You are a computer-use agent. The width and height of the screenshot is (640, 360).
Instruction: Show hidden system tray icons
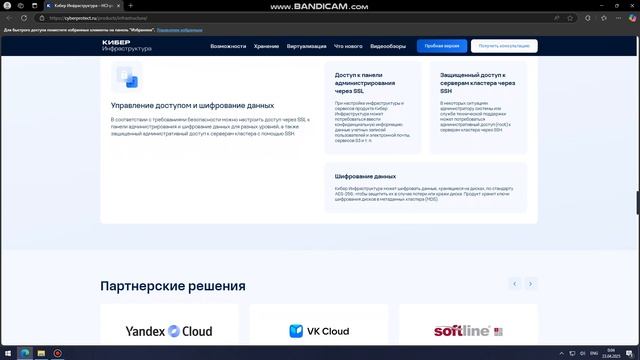tap(562, 353)
